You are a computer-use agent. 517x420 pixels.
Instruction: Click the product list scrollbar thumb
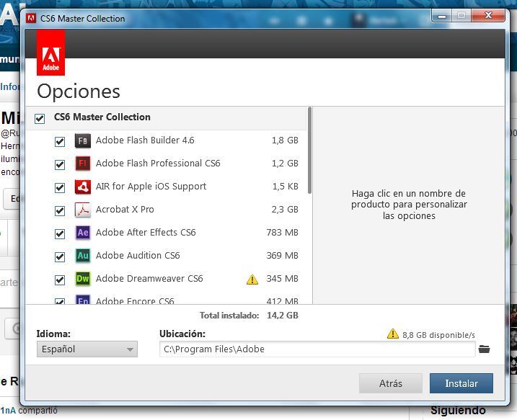(309, 151)
